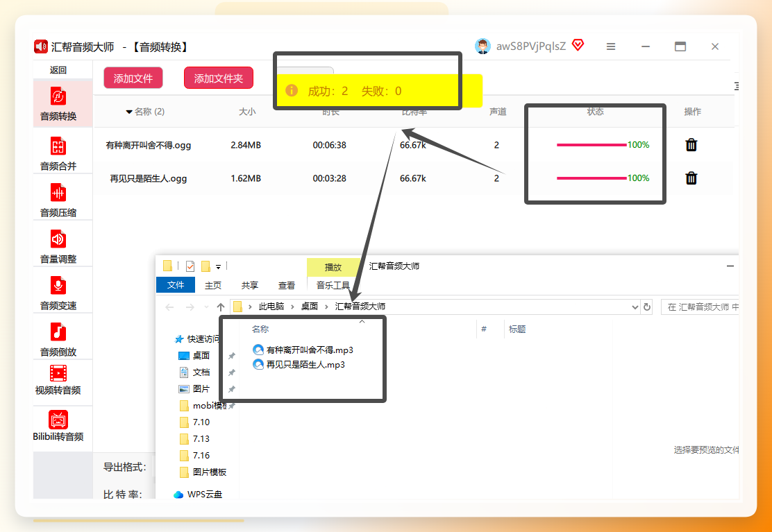Open the recent locations dropdown arrow

click(x=206, y=307)
